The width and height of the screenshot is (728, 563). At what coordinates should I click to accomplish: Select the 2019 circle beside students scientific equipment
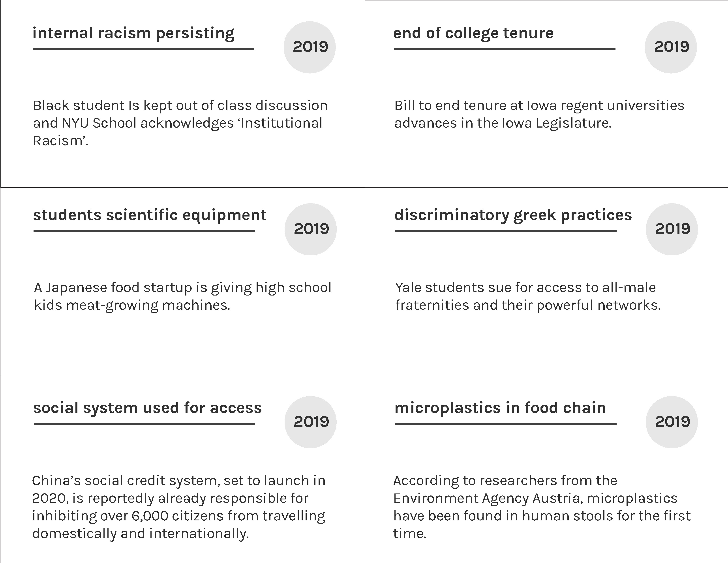coord(311,229)
